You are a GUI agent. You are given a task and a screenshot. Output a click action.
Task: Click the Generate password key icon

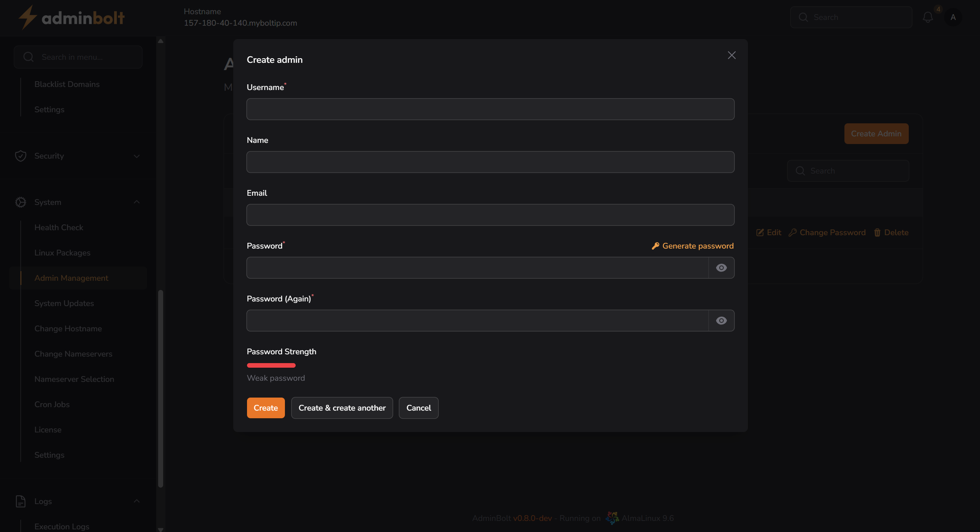pyautogui.click(x=656, y=246)
